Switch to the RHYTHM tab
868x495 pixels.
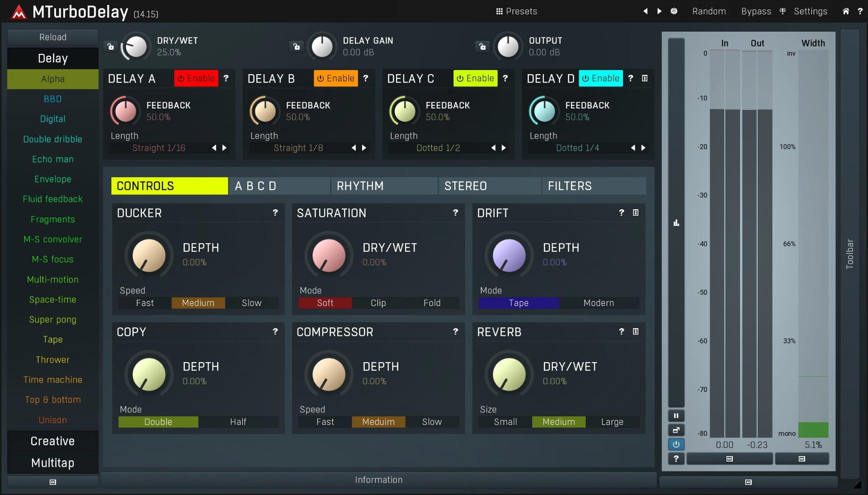(x=384, y=186)
